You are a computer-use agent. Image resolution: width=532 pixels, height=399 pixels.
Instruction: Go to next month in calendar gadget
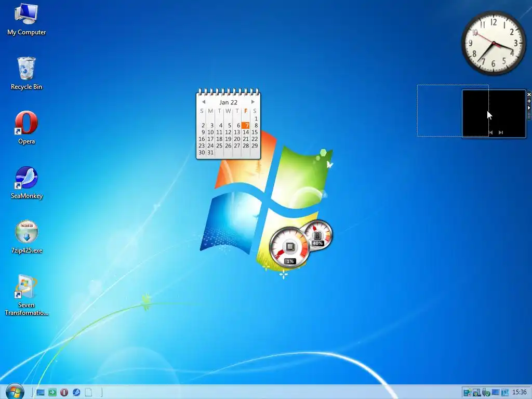coord(253,102)
